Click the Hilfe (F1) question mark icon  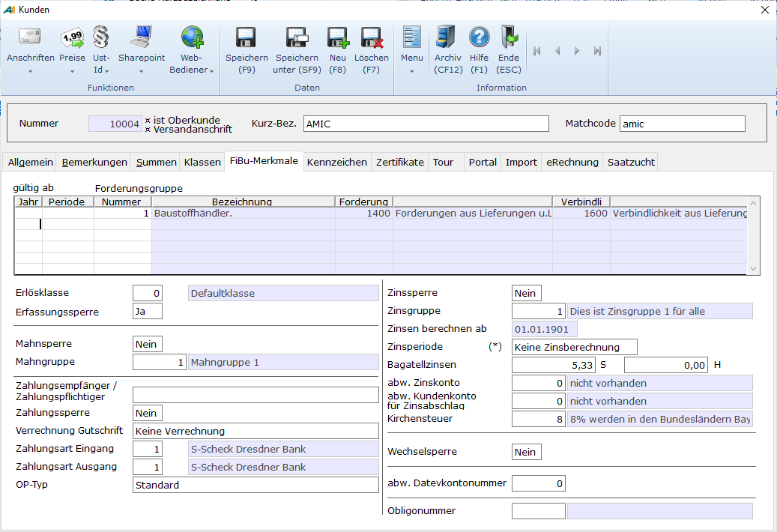480,37
